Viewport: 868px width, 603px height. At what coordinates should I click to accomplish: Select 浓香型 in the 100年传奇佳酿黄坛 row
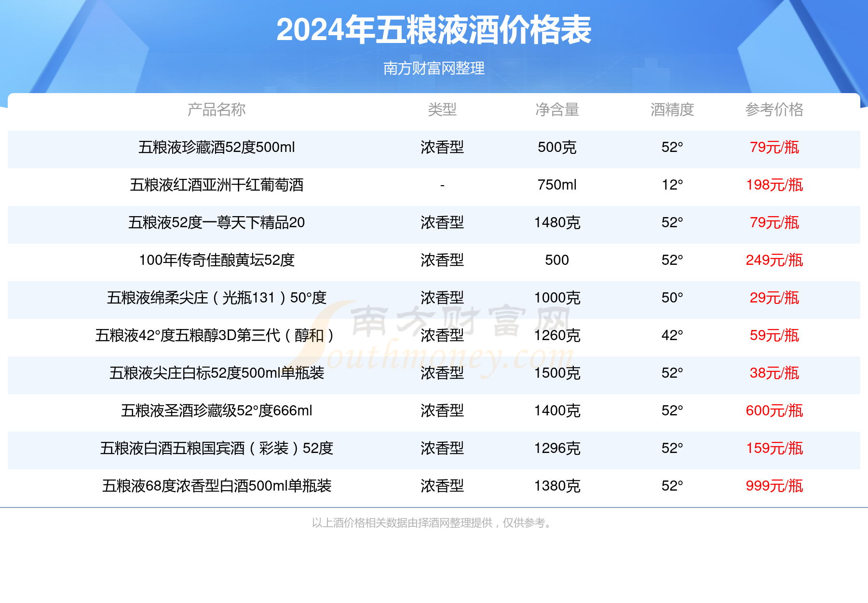point(442,260)
